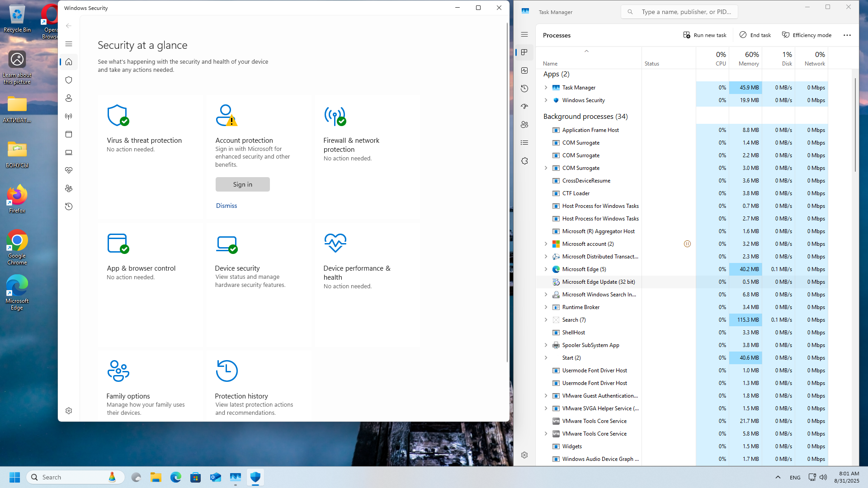868x488 pixels.
Task: Select Widgets process row
Action: click(682, 446)
